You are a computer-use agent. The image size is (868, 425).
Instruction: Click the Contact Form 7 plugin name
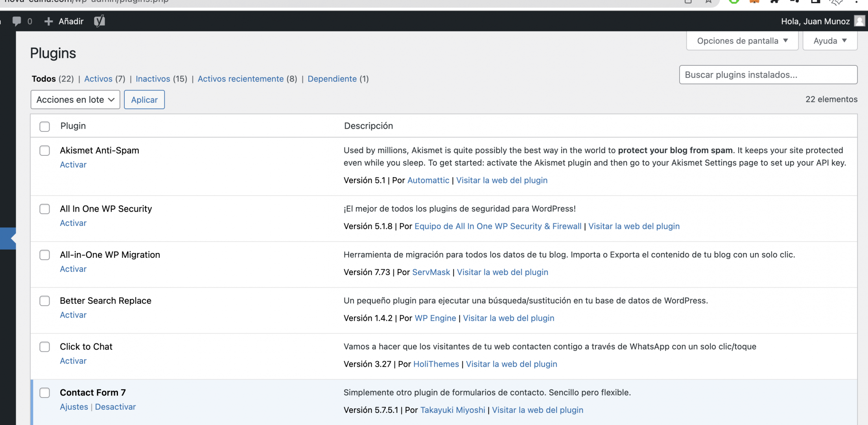[93, 393]
